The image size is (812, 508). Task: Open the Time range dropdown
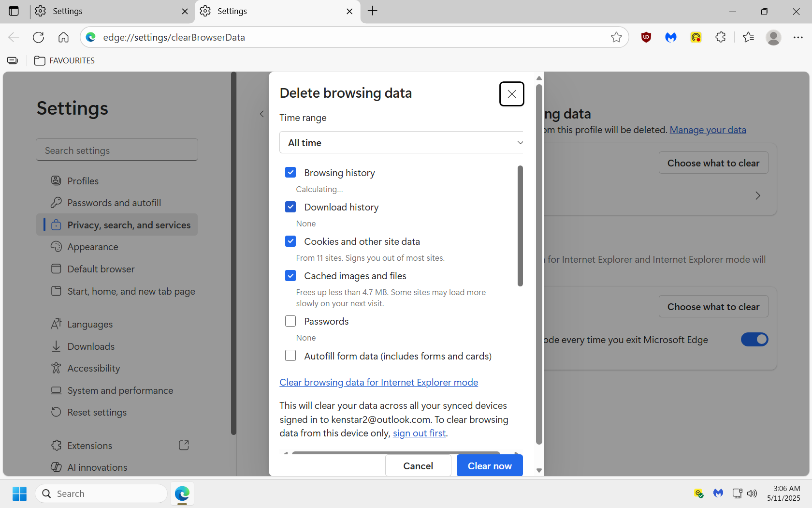[401, 143]
